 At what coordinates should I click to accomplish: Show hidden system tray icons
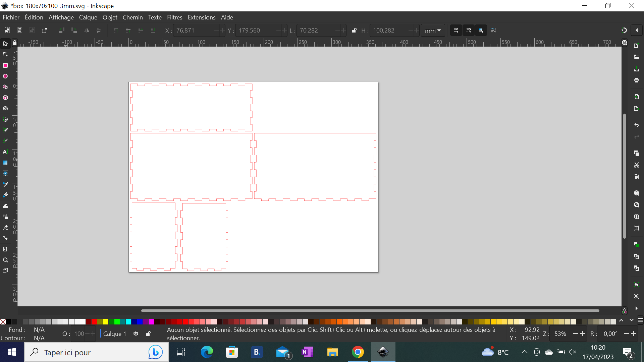(524, 352)
